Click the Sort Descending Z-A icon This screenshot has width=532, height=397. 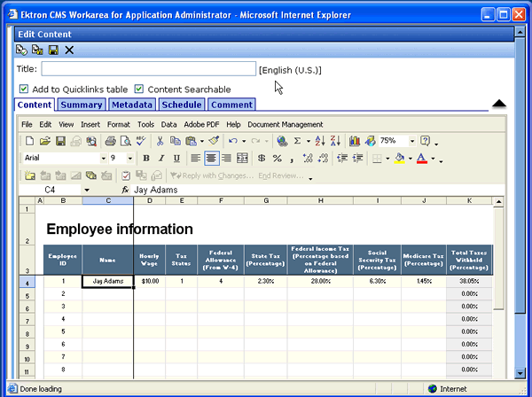(x=335, y=141)
